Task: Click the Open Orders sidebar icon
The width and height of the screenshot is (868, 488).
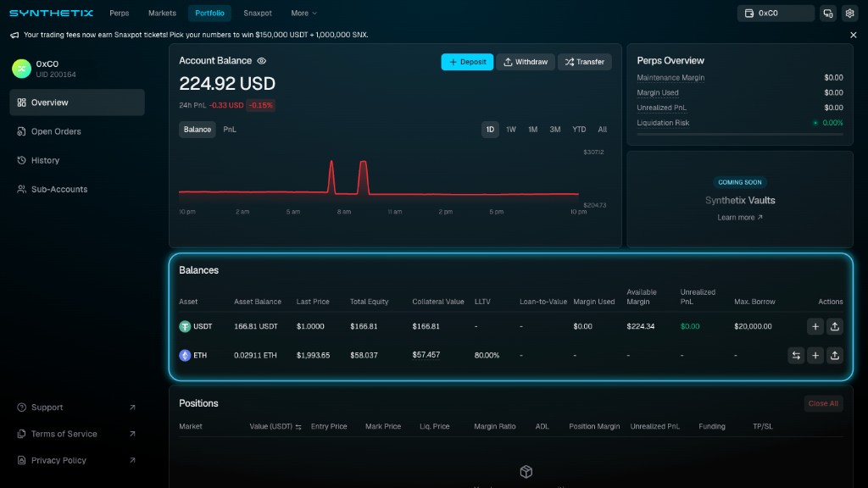Action: click(21, 131)
